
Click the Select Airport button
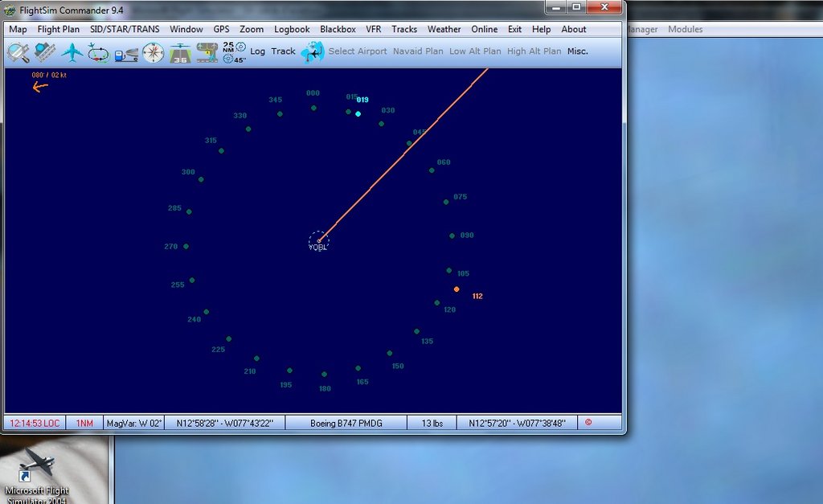coord(358,51)
